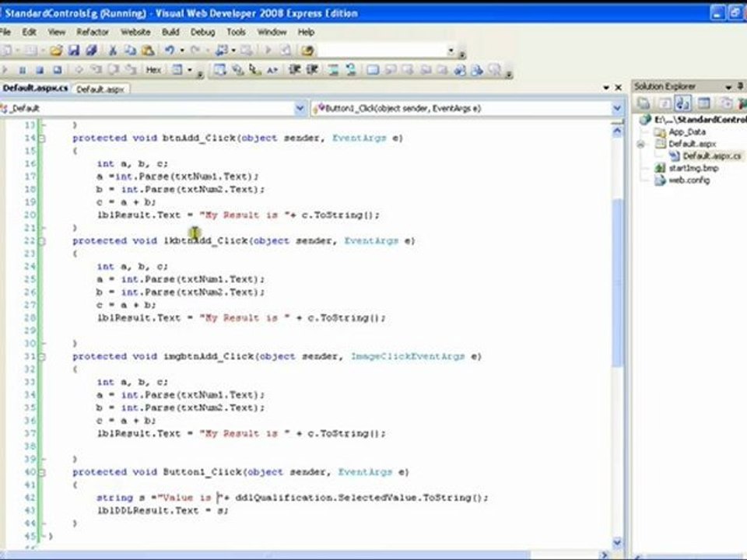Viewport: 747px width, 560px height.
Task: Stop debugging with the square stop icon
Action: pos(40,70)
